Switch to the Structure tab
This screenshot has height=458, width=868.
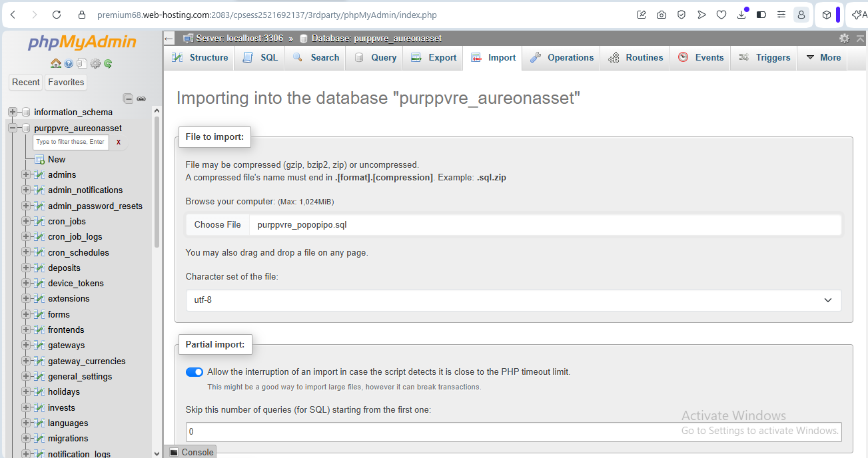pos(200,57)
